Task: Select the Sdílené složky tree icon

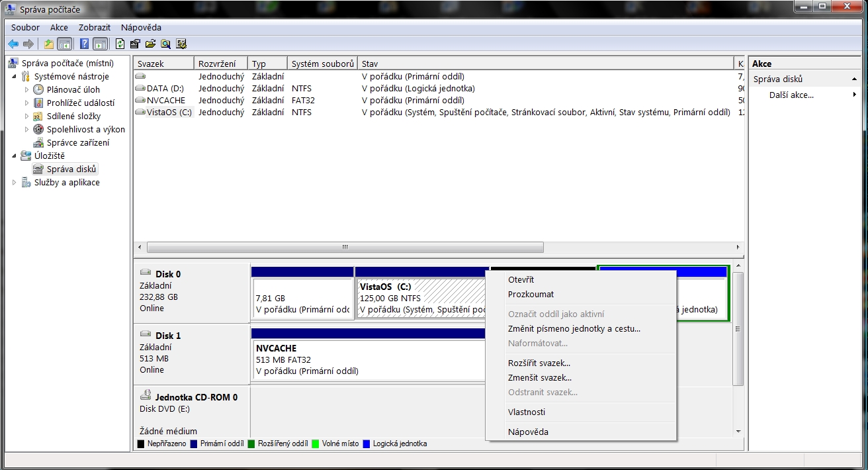Action: pyautogui.click(x=38, y=116)
